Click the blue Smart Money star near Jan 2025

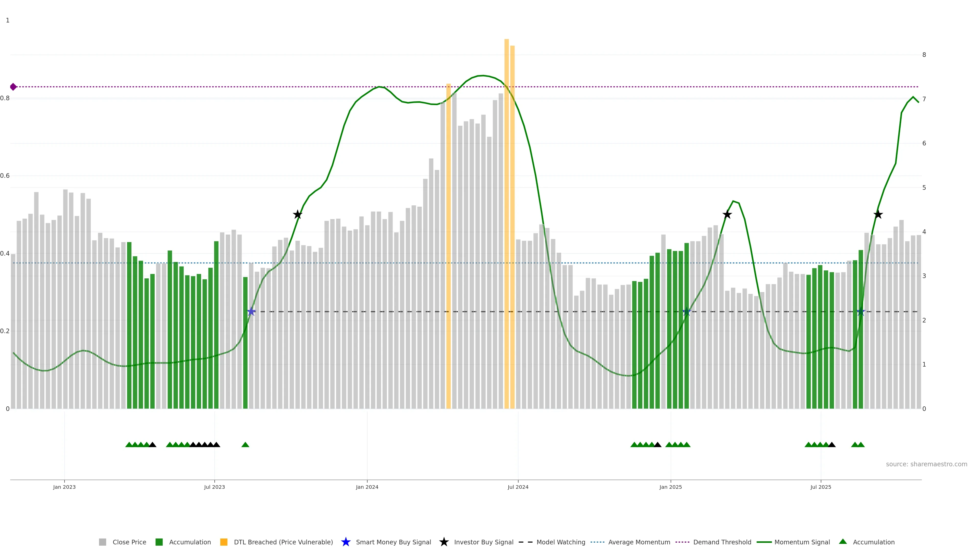click(687, 312)
